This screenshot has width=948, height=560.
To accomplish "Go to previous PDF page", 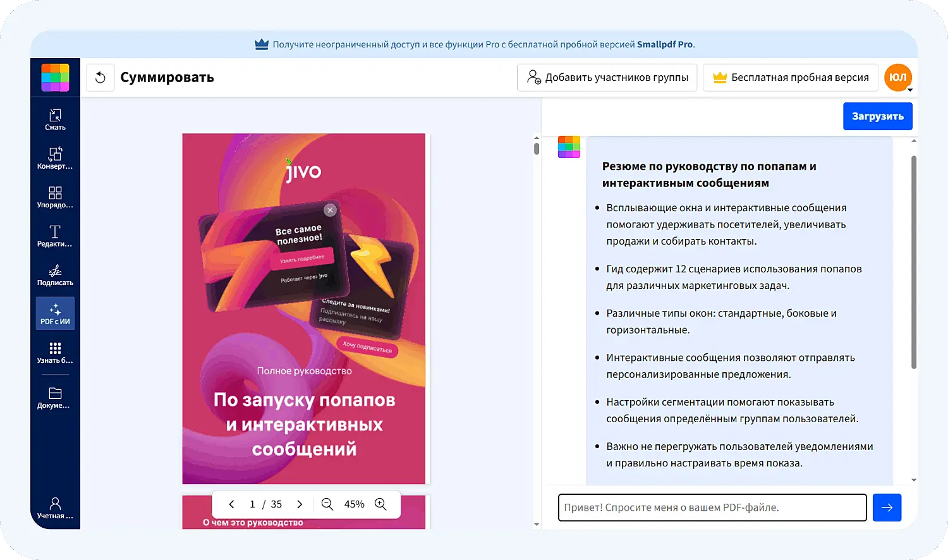I will pos(231,504).
